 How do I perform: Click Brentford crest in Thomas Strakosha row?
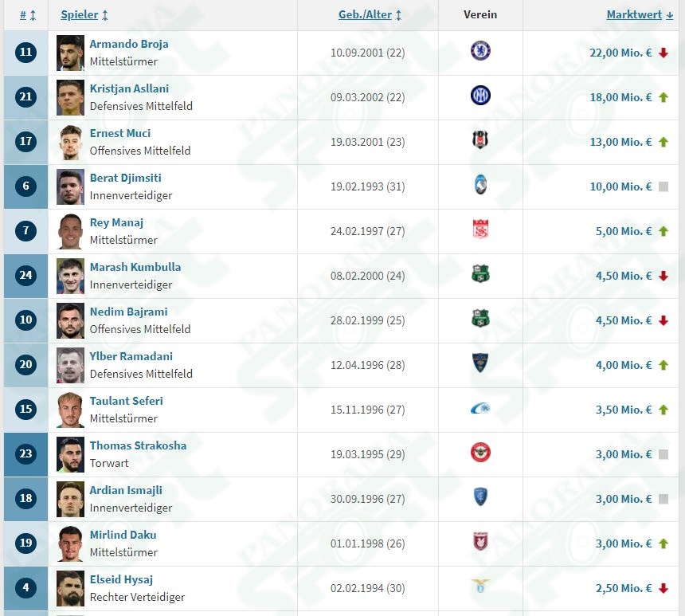click(x=480, y=452)
